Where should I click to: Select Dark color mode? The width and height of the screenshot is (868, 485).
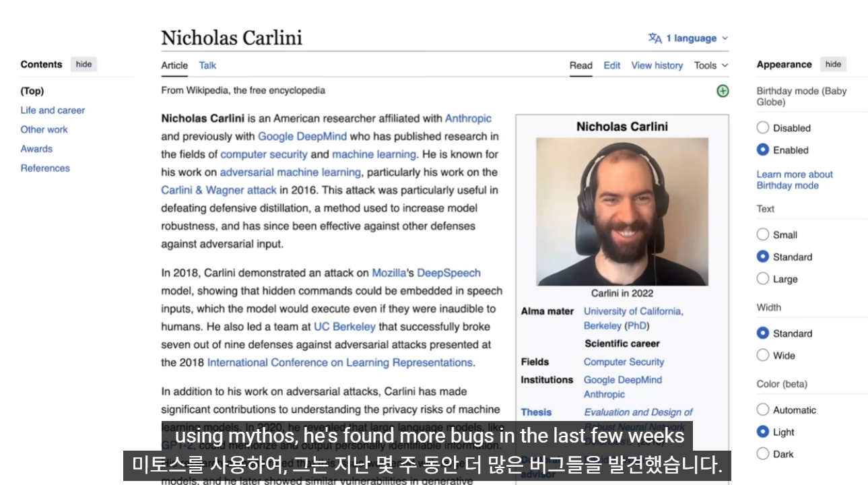tap(763, 453)
